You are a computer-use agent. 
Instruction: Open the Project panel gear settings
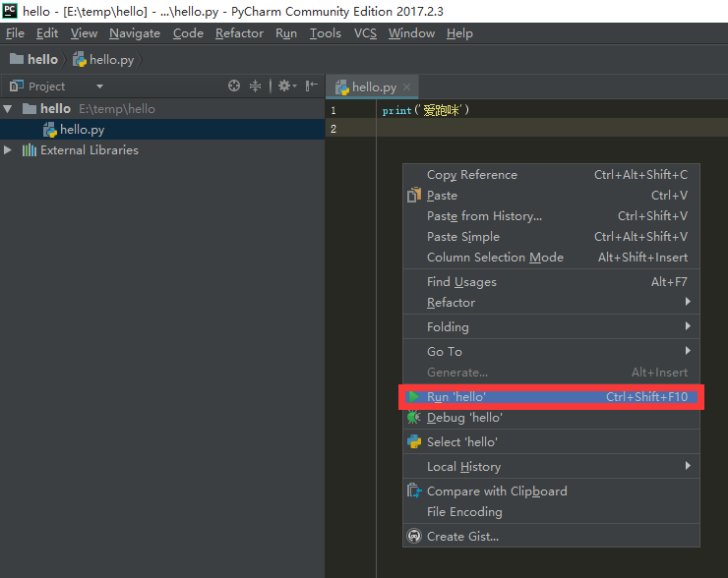(286, 86)
